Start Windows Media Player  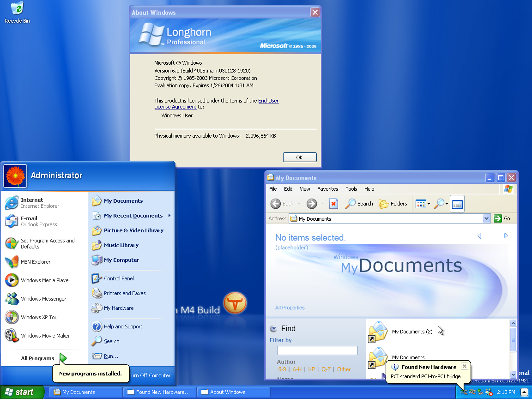(x=38, y=280)
